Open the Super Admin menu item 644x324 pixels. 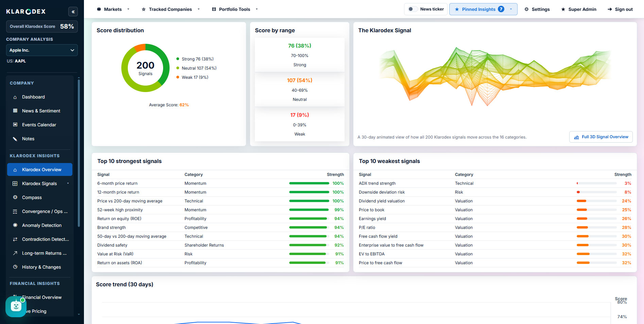(x=578, y=9)
